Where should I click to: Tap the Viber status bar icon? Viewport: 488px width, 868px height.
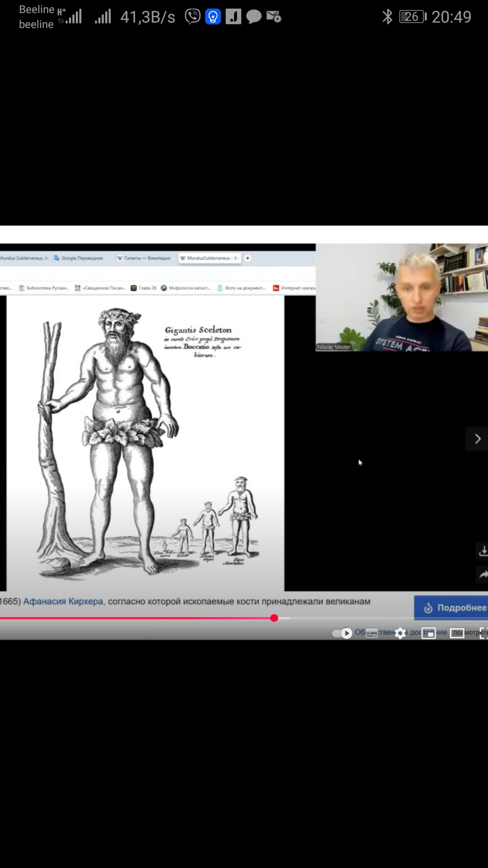coord(192,17)
